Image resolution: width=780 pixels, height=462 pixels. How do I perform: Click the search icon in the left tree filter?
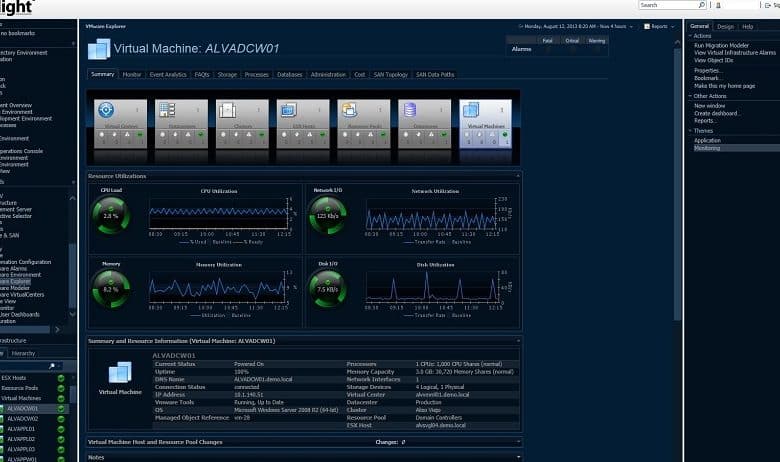pos(52,366)
